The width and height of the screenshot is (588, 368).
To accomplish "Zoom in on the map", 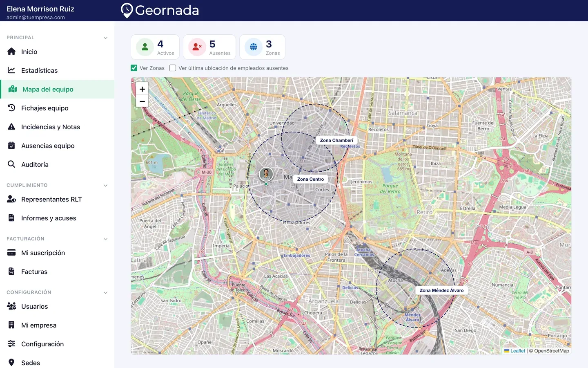I will tap(142, 89).
